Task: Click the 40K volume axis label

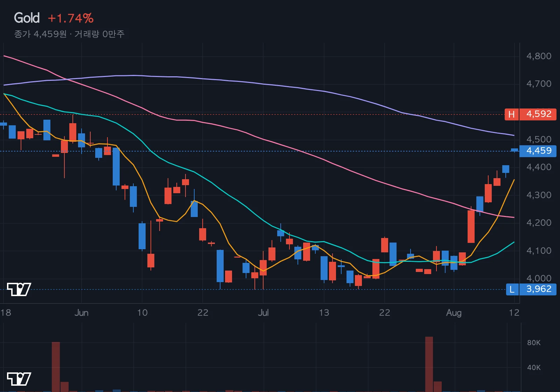Action: click(x=534, y=367)
